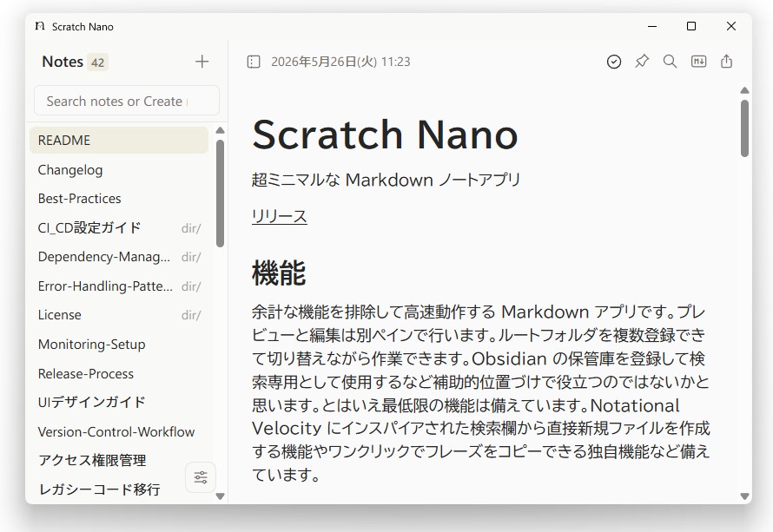Select the Version-Control-Workflow note

pyautogui.click(x=119, y=431)
